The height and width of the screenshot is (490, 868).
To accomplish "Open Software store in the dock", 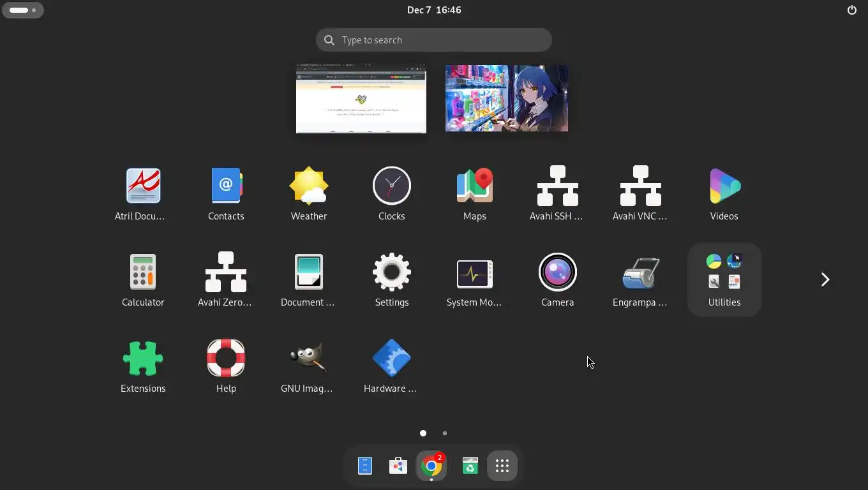I will pos(398,466).
